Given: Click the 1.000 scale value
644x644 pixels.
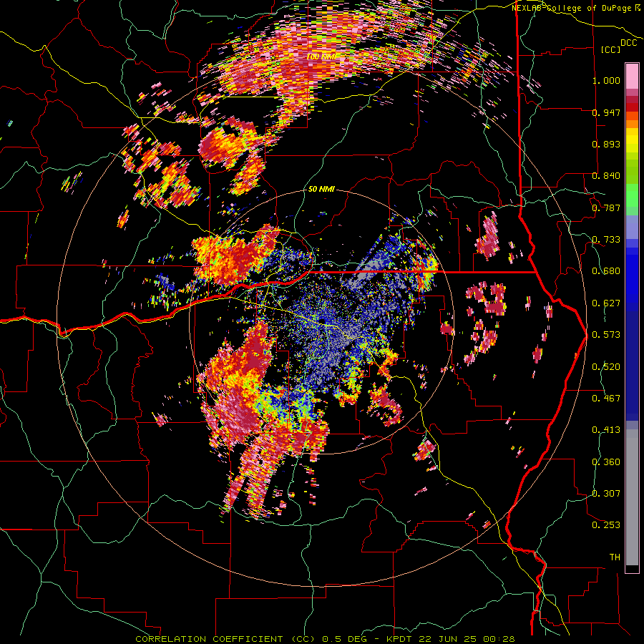Looking at the screenshot, I should 606,80.
